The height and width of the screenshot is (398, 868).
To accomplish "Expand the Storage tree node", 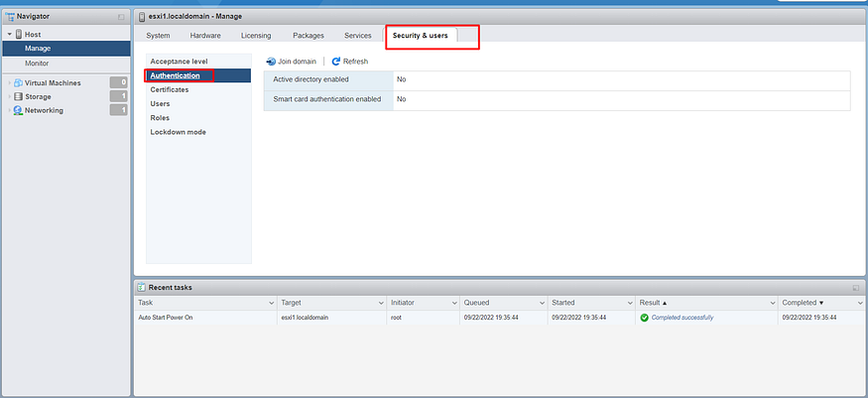I will tap(9, 97).
